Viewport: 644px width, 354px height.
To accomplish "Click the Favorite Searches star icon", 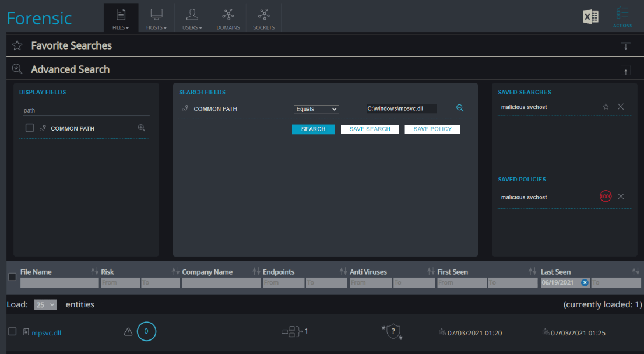I will coord(17,45).
